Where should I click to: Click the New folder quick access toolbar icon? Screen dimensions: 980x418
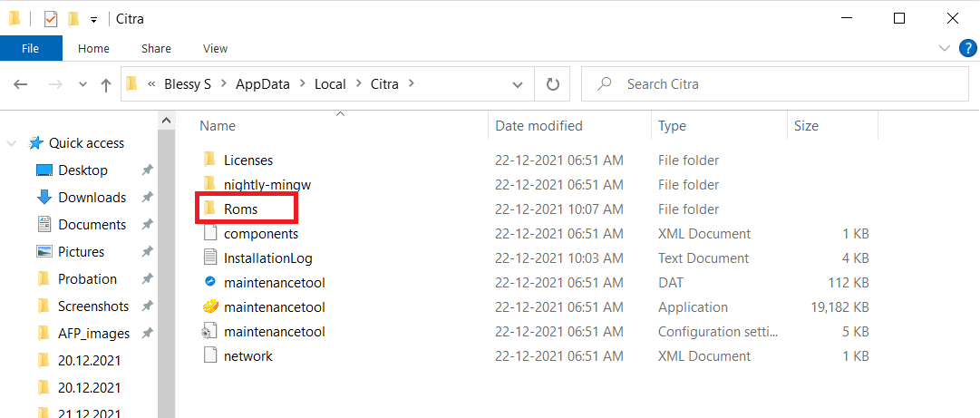click(x=73, y=19)
